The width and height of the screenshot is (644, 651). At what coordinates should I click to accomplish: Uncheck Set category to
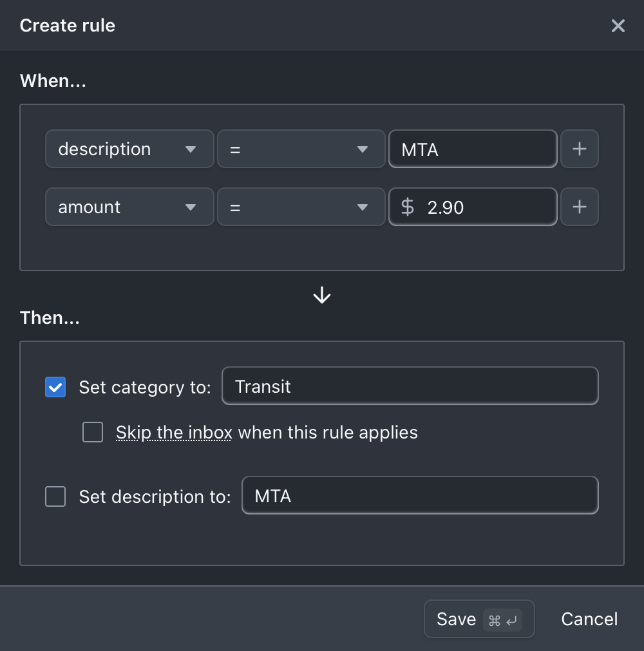click(x=55, y=387)
